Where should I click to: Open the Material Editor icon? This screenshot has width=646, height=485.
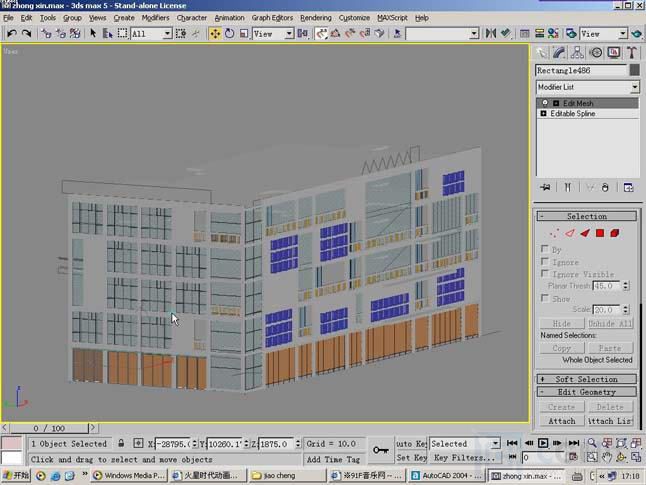click(x=553, y=33)
